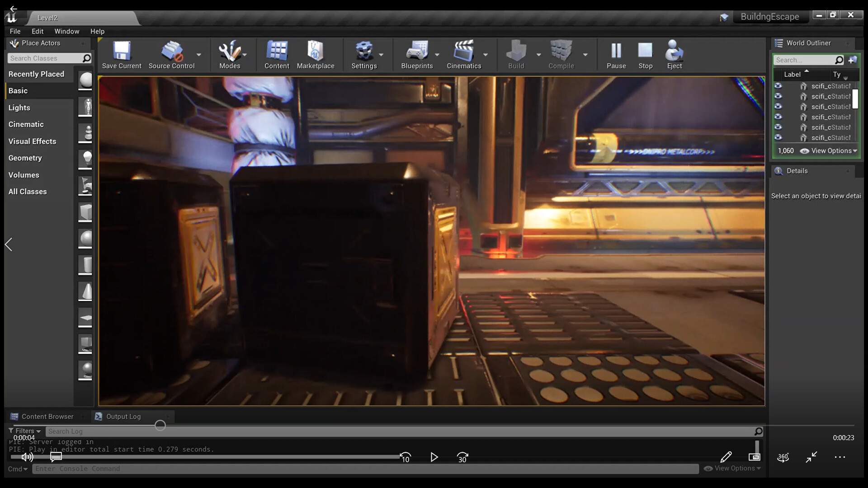This screenshot has height=488, width=868.
Task: Select the Visual Effects category
Action: pos(32,141)
